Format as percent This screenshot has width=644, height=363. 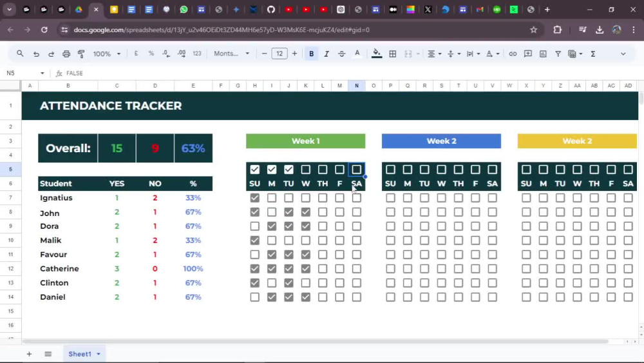(x=151, y=54)
